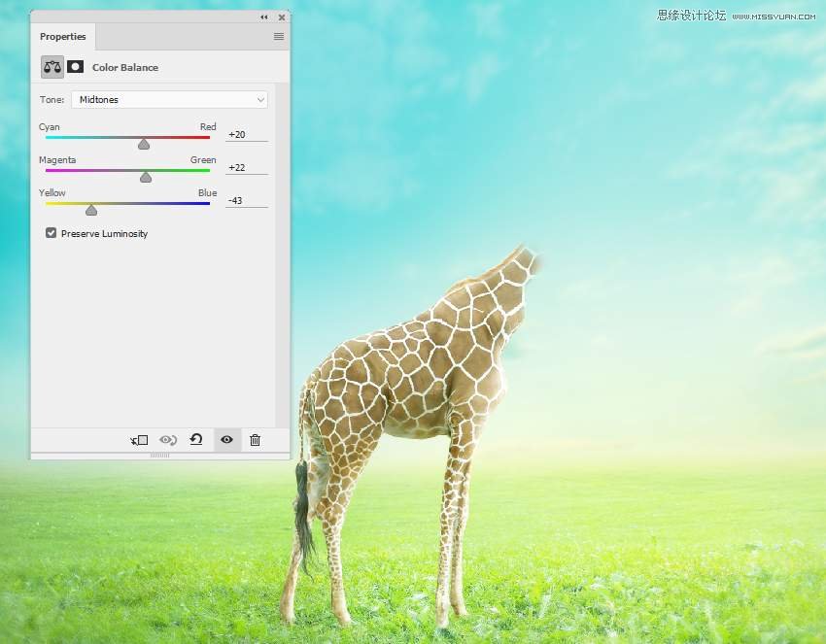Click the Yellow-Blue slider handle

91,210
